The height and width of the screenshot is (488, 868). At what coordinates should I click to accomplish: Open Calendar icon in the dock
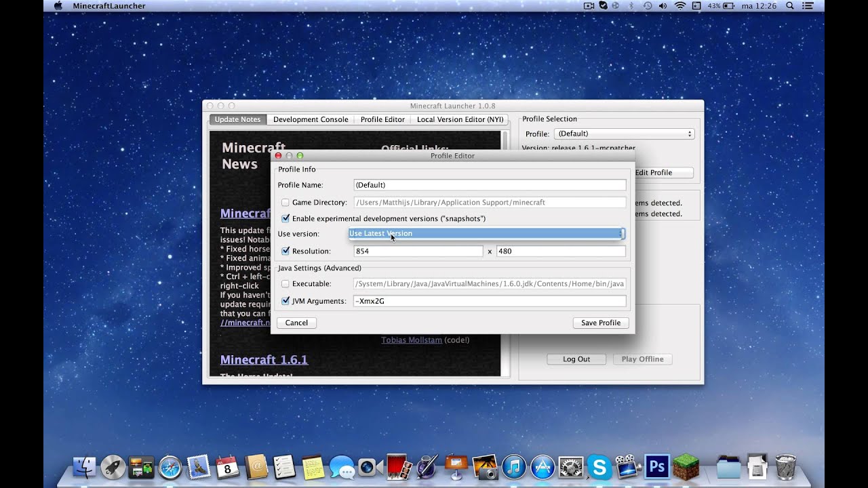(227, 466)
